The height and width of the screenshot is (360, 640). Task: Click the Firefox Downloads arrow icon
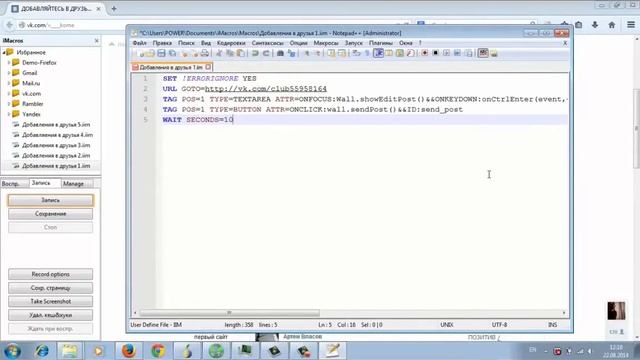(595, 25)
